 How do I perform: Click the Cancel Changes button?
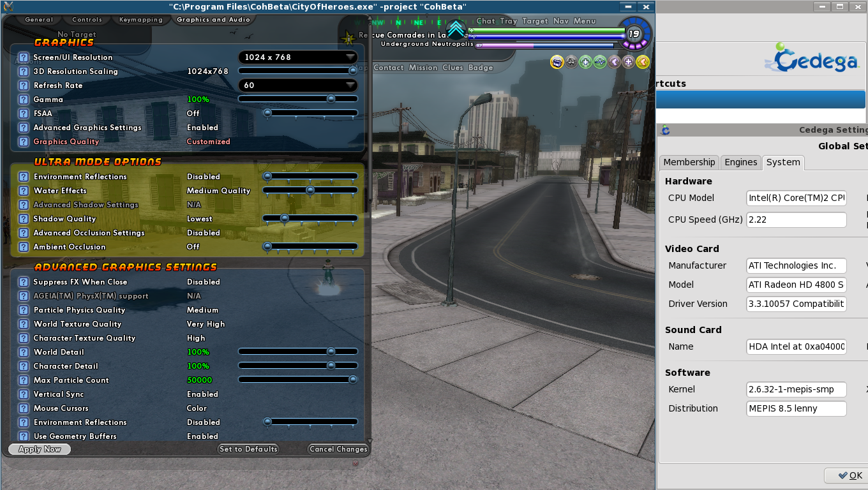coord(338,449)
